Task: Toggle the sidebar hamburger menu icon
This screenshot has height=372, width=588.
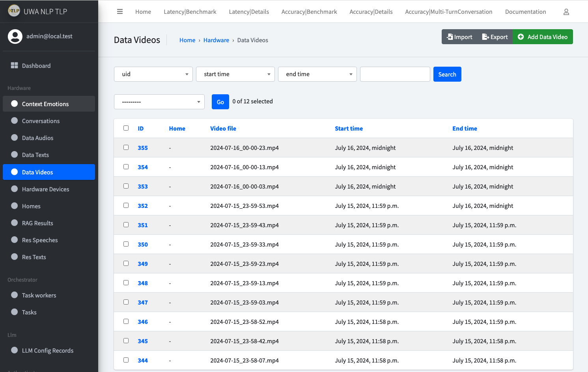Action: tap(120, 12)
